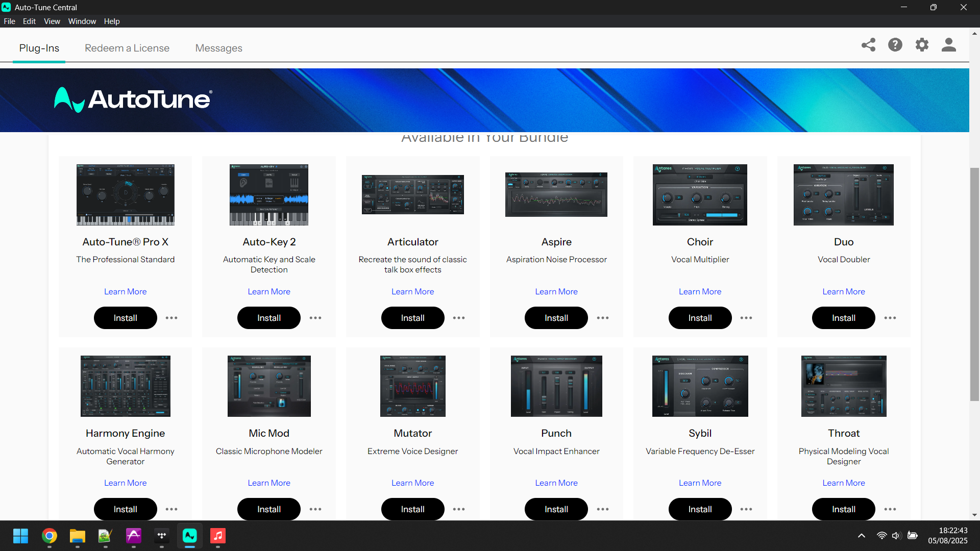Open more options for Auto-Key 2
The image size is (980, 551).
tap(315, 318)
